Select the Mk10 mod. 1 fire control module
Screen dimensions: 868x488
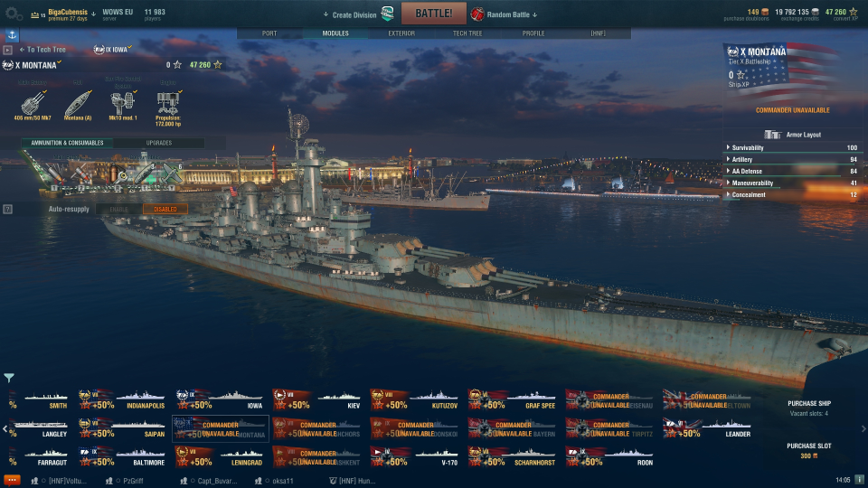coord(123,105)
